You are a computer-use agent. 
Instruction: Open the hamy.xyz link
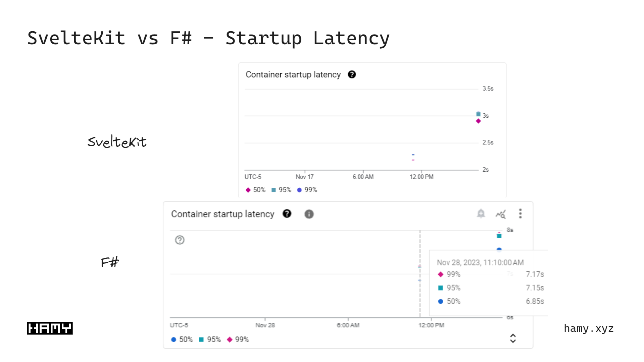tap(588, 328)
